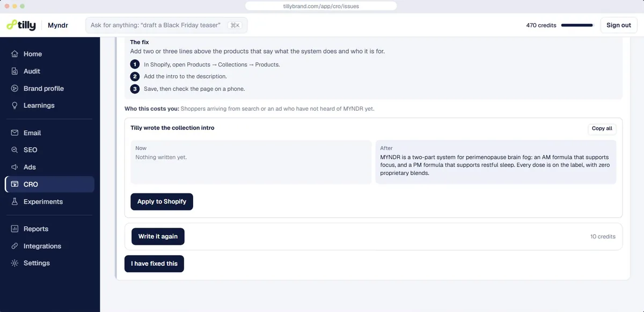Screen dimensions: 644x312
Task: Click the 10 credits cost label
Action: [603, 236]
